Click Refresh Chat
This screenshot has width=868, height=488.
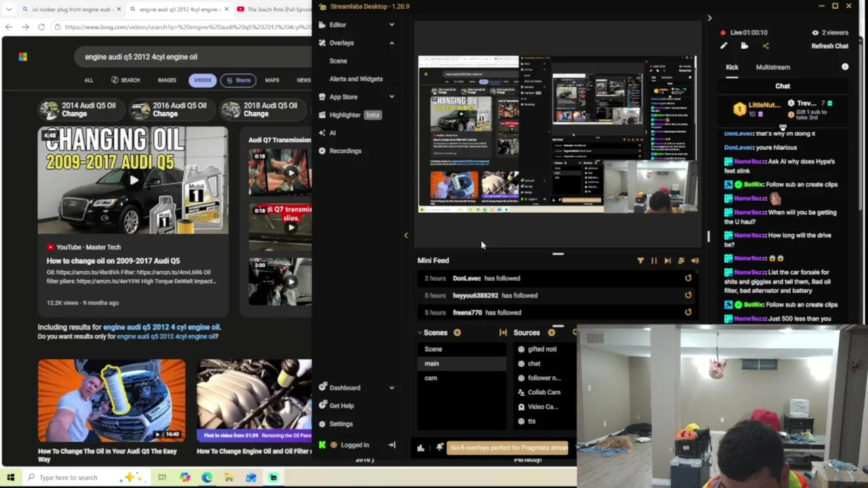[x=829, y=46]
